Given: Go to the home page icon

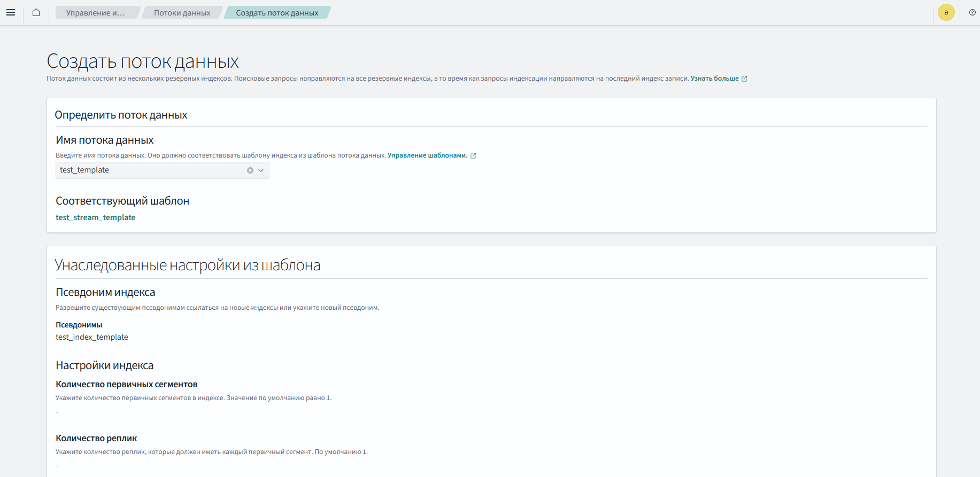Looking at the screenshot, I should 36,12.
